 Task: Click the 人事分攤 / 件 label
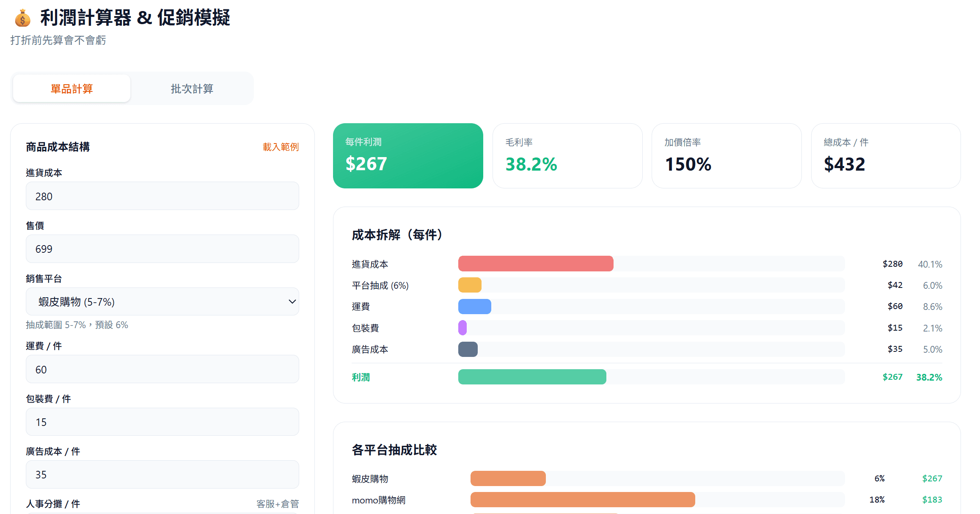[x=53, y=504]
